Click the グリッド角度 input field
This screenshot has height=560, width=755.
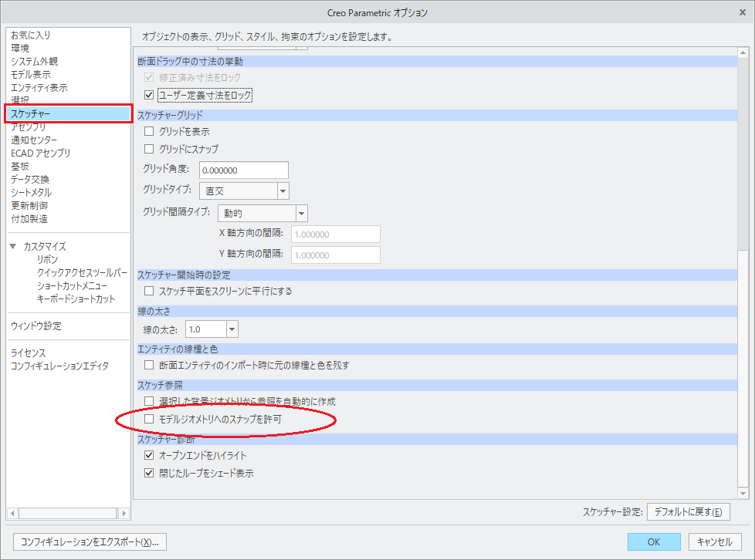pyautogui.click(x=243, y=170)
